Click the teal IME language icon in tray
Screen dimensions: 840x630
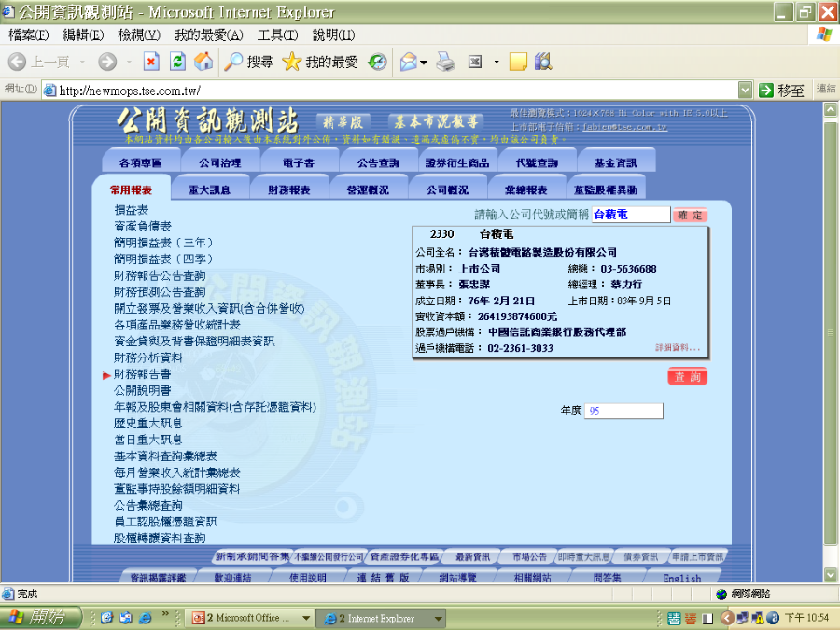tap(673, 618)
